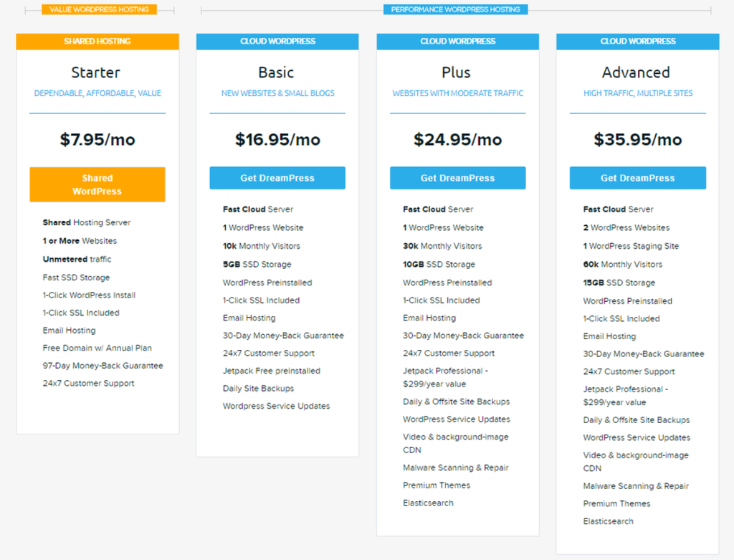
Task: Click the Plus plan title
Action: (456, 72)
